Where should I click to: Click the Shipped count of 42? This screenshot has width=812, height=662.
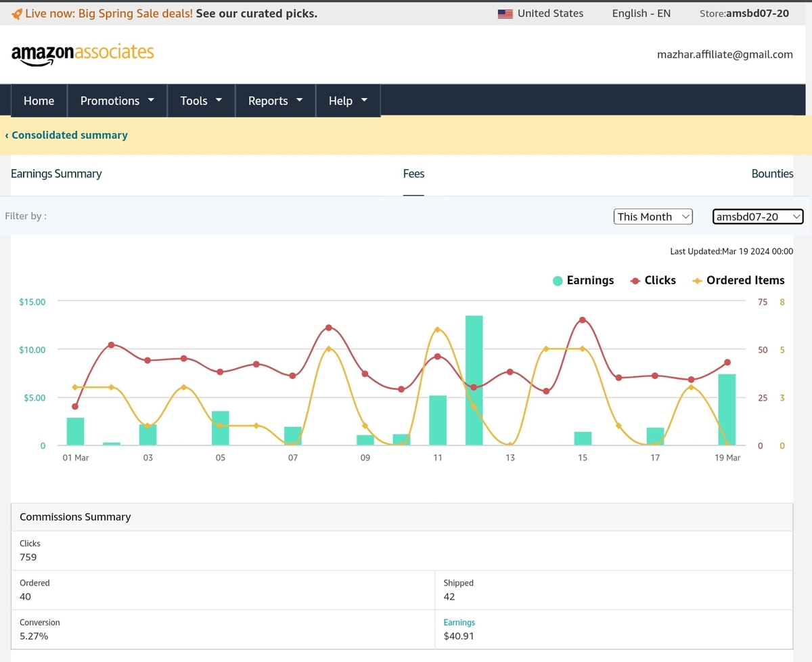point(449,597)
